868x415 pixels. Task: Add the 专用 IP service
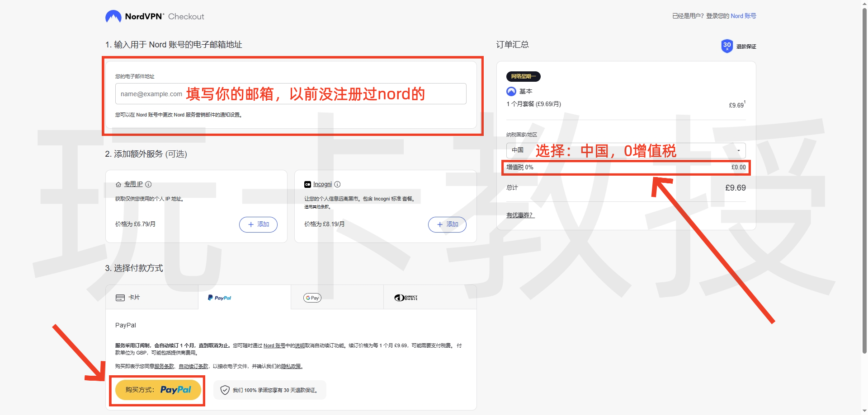tap(258, 224)
